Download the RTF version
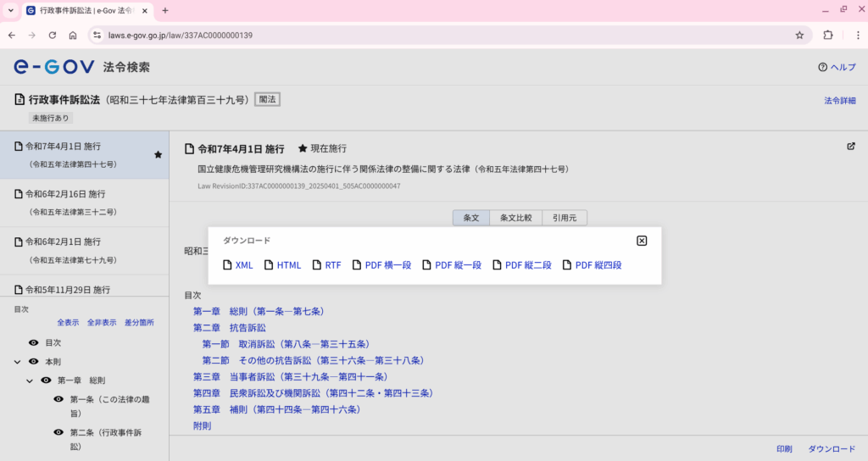The image size is (868, 461). [327, 265]
